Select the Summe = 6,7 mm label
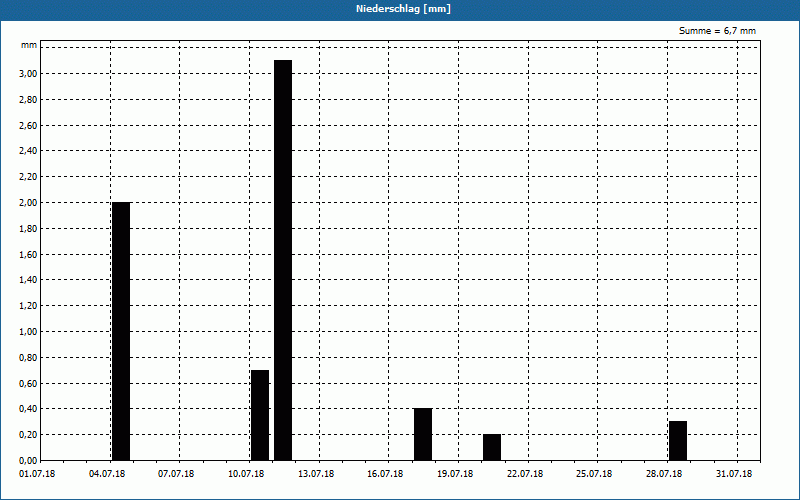The height and width of the screenshot is (500, 800). point(717,31)
